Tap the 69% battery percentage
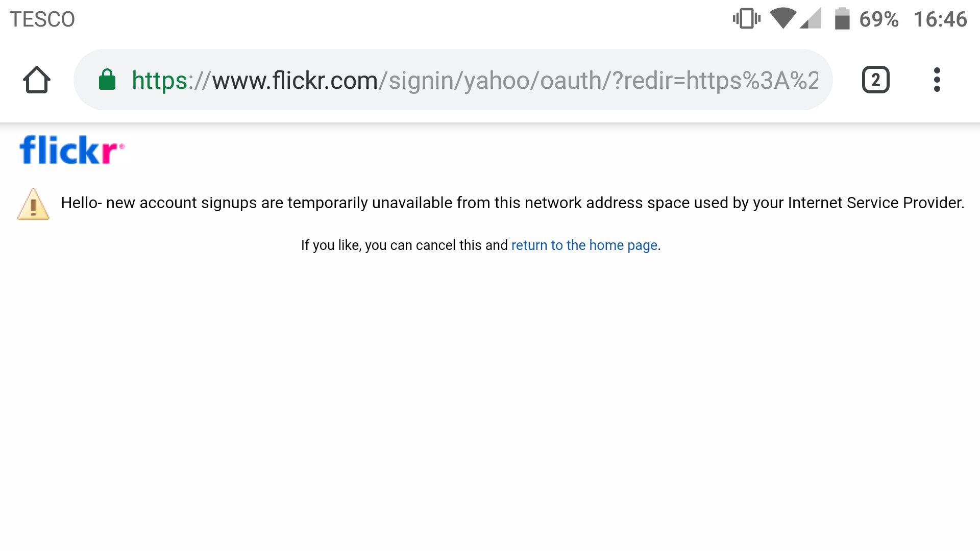Screen dimensions: 980x551 878,19
